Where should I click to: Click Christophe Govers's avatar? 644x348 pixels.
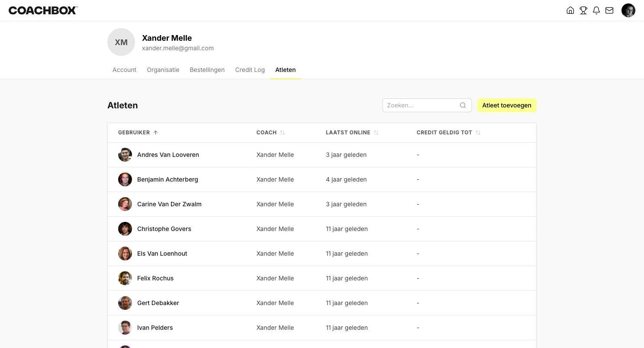pos(125,229)
